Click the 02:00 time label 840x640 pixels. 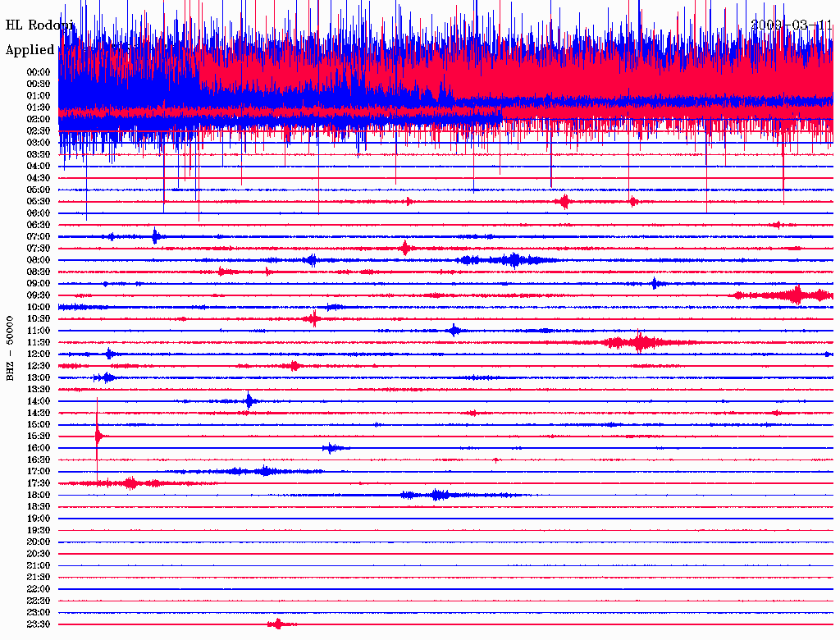tap(38, 119)
